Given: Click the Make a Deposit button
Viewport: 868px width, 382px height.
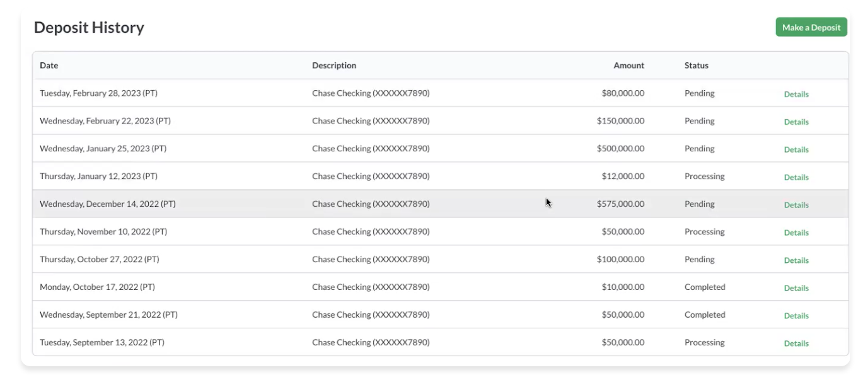Looking at the screenshot, I should tap(811, 26).
